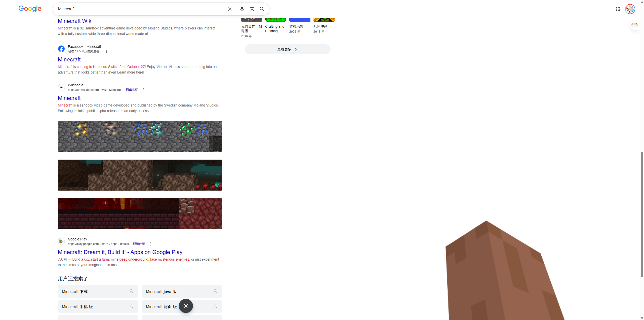
Task: Click the Wikipedia favicon
Action: pos(61,87)
